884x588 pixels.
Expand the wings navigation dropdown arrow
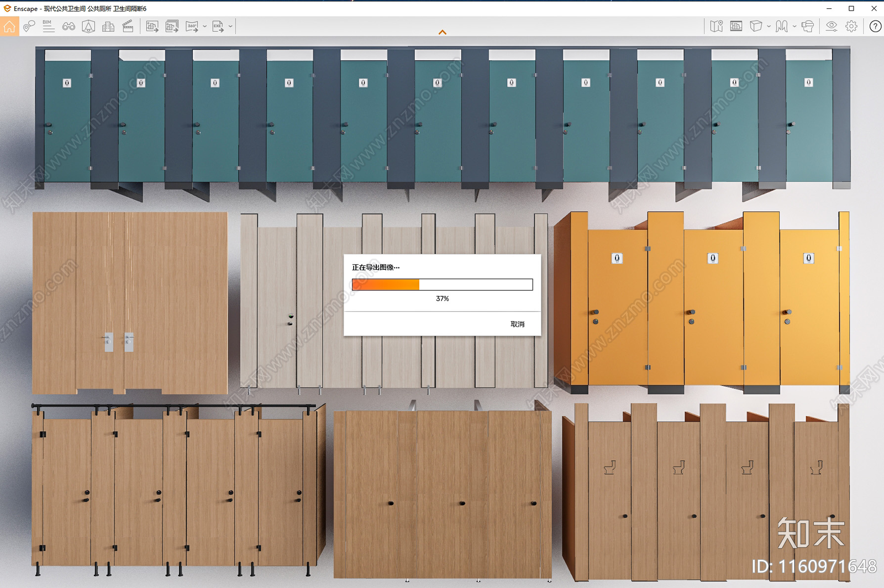click(x=794, y=26)
